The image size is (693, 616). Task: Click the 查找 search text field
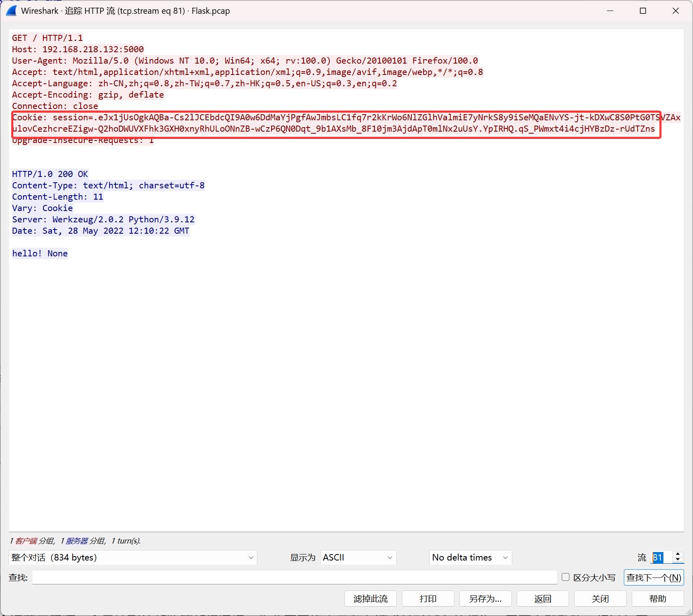(295, 578)
